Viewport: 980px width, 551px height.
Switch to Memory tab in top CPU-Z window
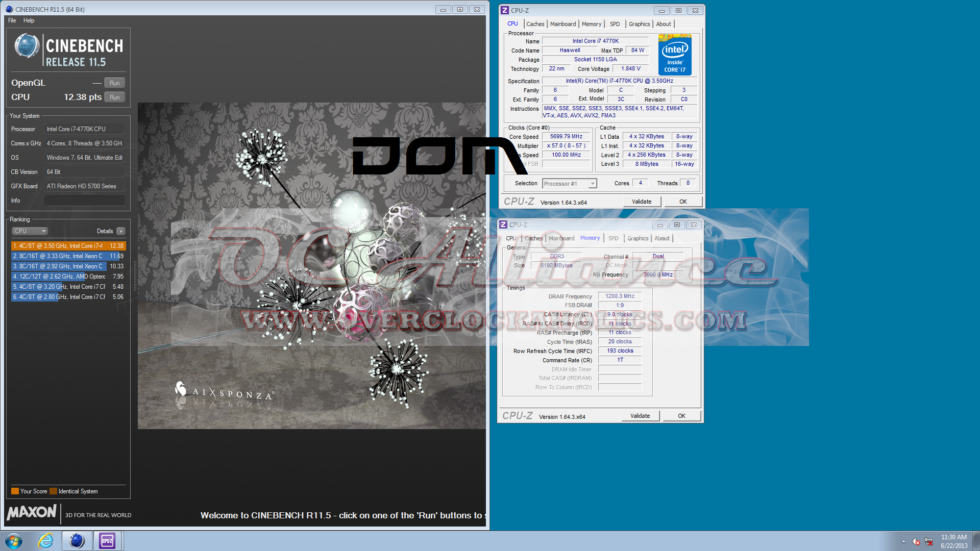pyautogui.click(x=592, y=24)
